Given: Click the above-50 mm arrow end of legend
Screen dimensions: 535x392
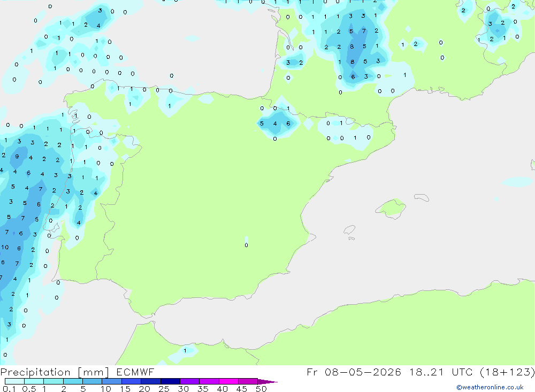Looking at the screenshot, I should point(267,382).
